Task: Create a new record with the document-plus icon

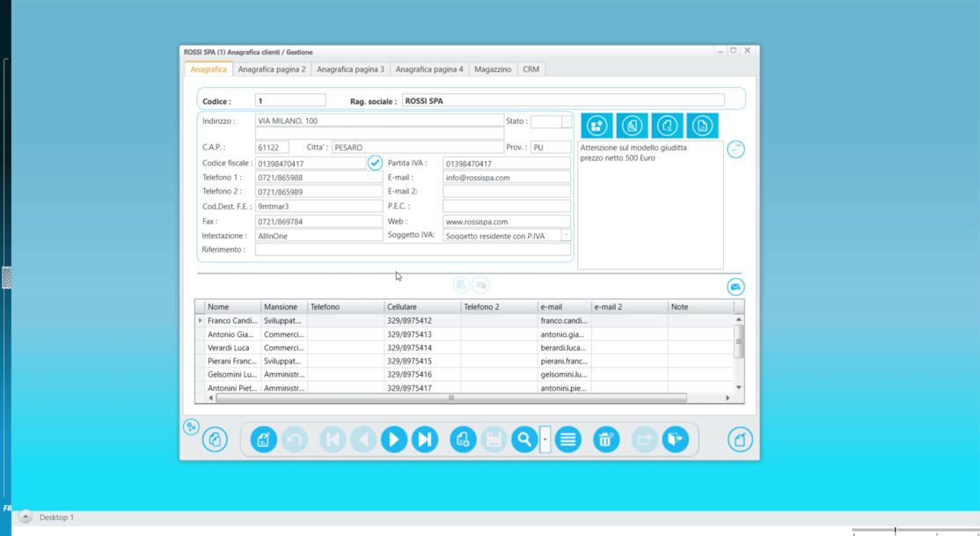Action: [x=463, y=440]
